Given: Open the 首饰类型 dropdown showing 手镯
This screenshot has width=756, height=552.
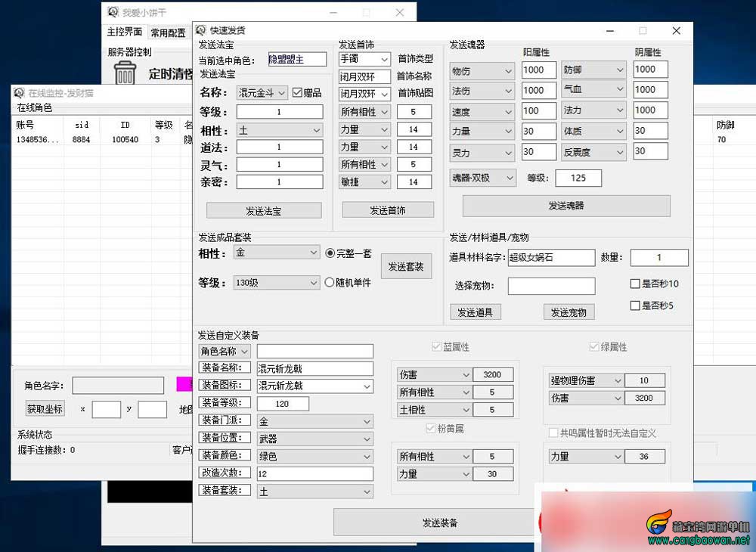Looking at the screenshot, I should pos(364,59).
